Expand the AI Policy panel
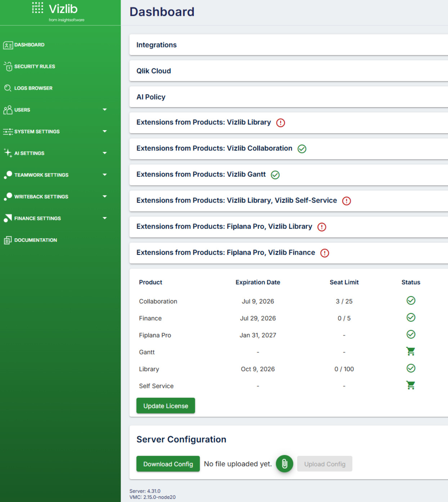 [288, 97]
